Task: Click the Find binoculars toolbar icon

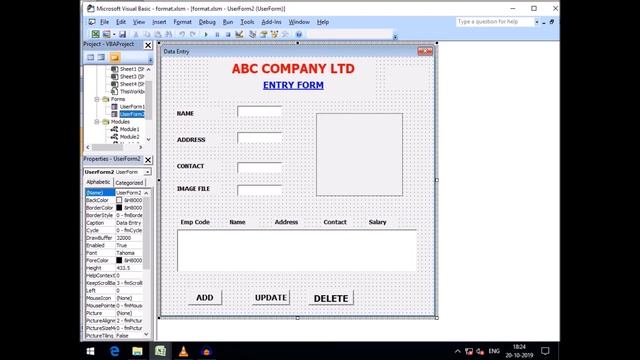Action: pyautogui.click(x=168, y=34)
